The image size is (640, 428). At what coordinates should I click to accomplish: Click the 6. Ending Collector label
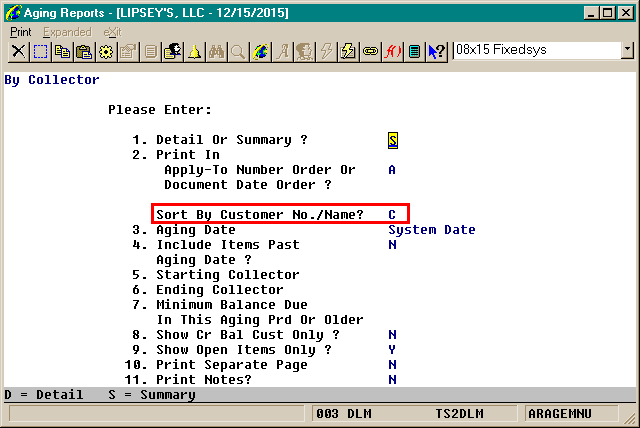[208, 290]
